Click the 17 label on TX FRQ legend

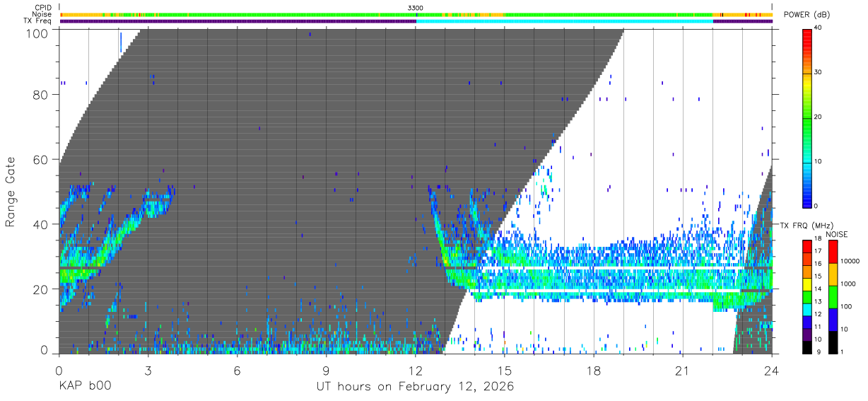coord(819,251)
